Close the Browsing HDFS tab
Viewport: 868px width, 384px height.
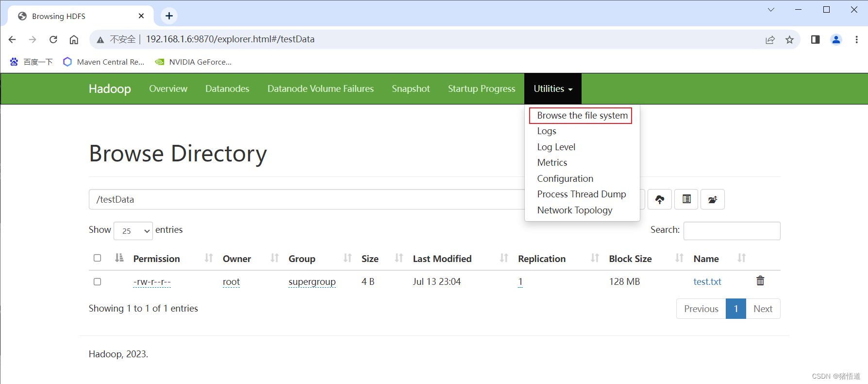pos(141,16)
